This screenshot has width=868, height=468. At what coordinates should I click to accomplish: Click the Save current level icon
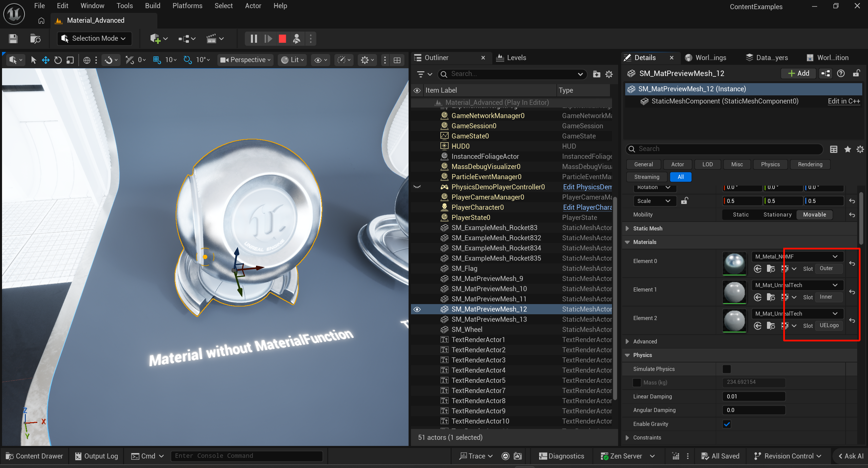click(13, 39)
